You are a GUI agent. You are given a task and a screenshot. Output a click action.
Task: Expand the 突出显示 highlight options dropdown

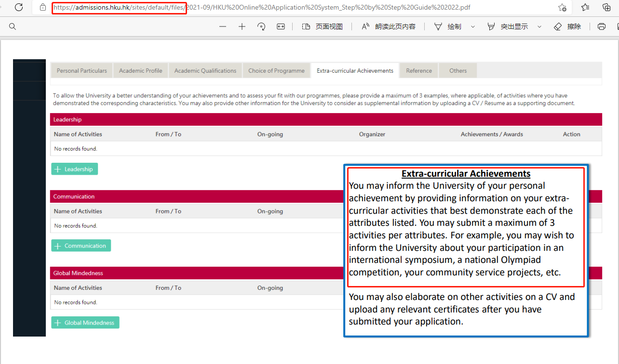pyautogui.click(x=539, y=26)
